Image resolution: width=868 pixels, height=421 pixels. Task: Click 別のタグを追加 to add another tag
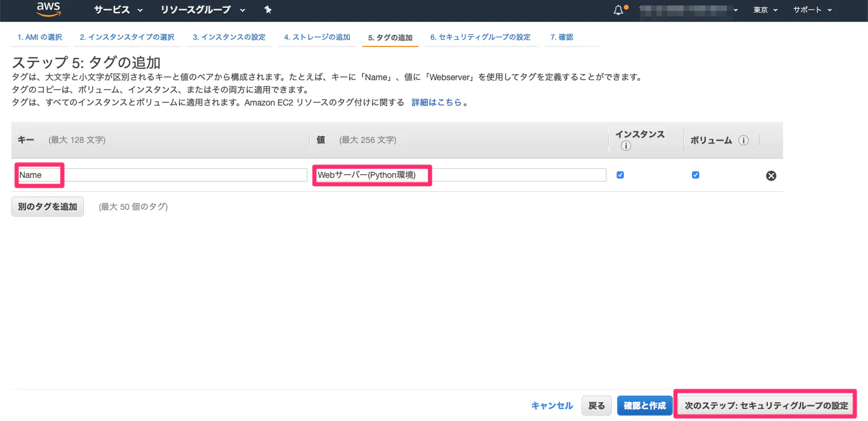pos(47,206)
